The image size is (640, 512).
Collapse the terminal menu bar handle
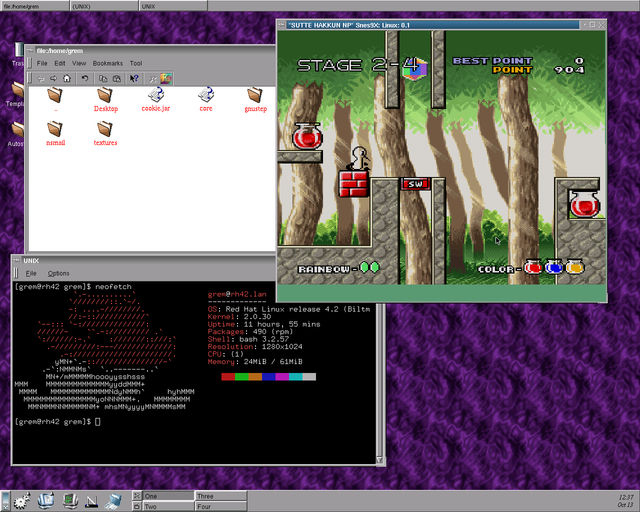tap(16, 273)
